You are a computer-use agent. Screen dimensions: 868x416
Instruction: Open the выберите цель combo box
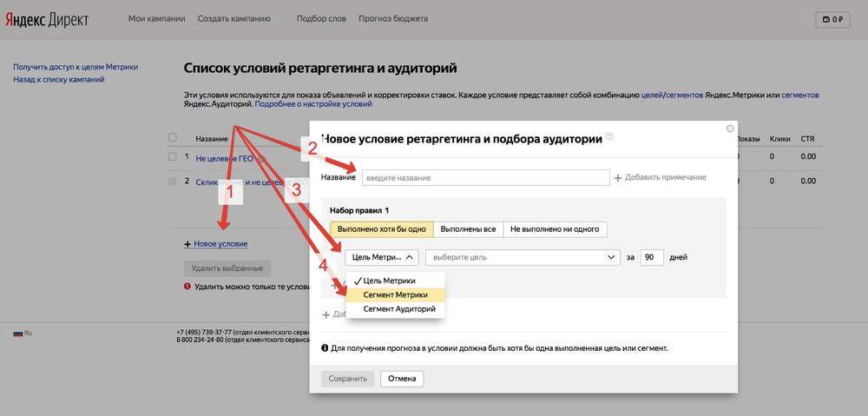[x=523, y=258]
